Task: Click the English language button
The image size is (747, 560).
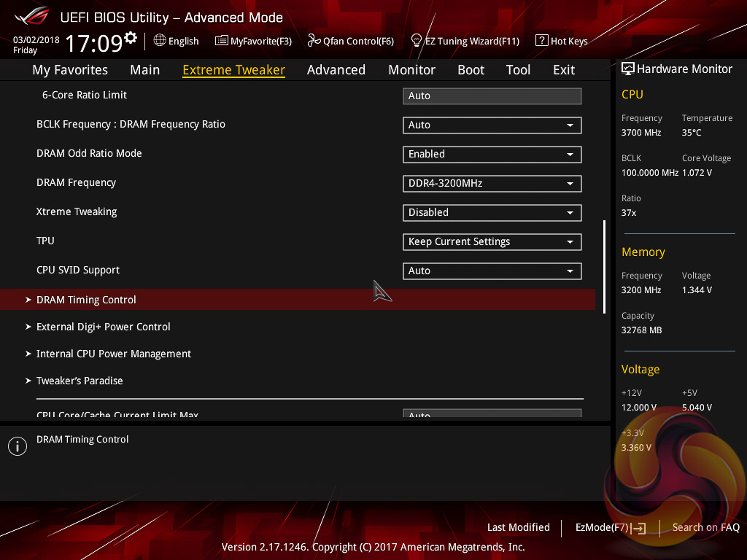Action: pos(177,41)
